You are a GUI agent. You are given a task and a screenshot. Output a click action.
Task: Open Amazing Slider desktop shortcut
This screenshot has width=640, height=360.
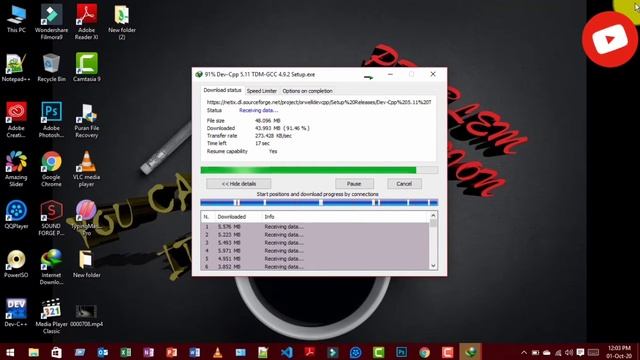tap(16, 169)
